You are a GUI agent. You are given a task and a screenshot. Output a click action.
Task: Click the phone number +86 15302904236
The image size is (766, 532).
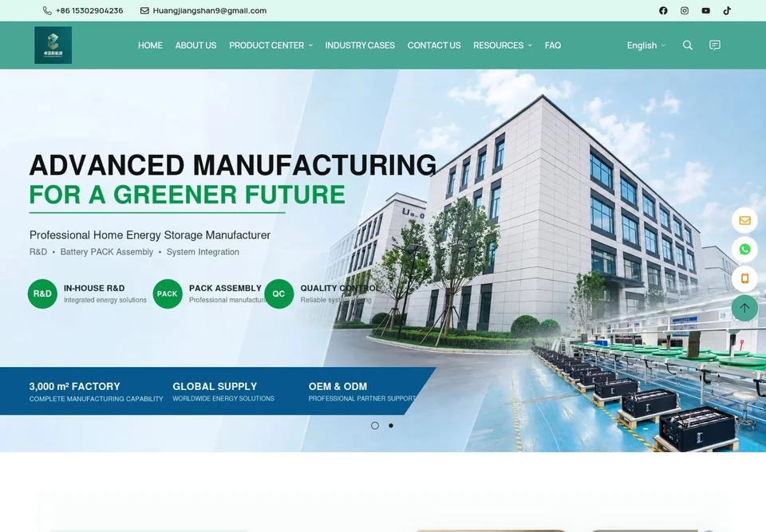click(x=89, y=10)
